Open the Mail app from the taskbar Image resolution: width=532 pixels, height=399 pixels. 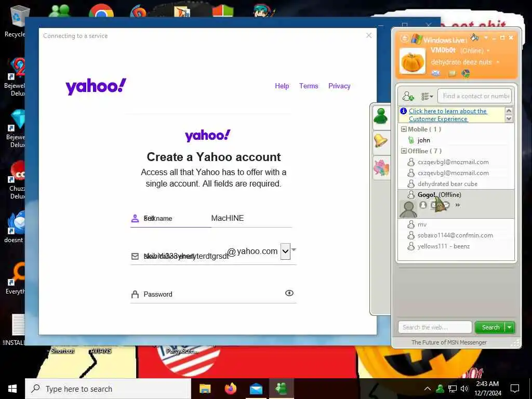[x=256, y=389]
